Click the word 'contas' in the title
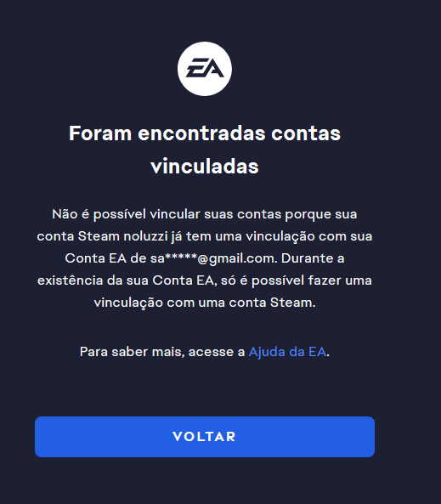Image resolution: width=441 pixels, height=504 pixels. [306, 133]
